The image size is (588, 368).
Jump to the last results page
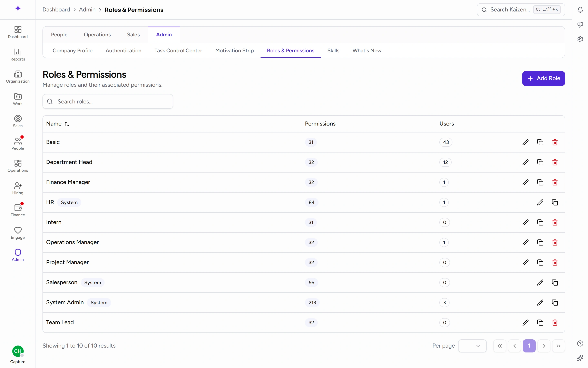click(x=558, y=346)
